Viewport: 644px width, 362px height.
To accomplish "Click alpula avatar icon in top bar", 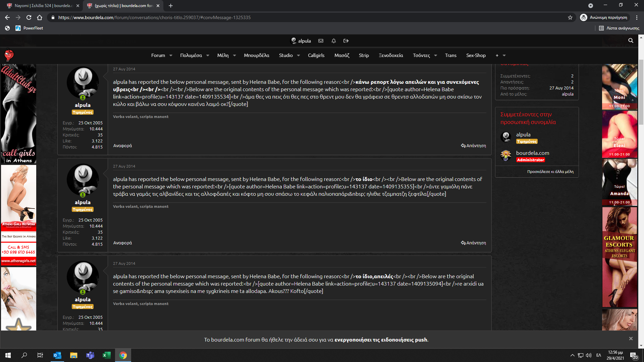I will coord(293,41).
